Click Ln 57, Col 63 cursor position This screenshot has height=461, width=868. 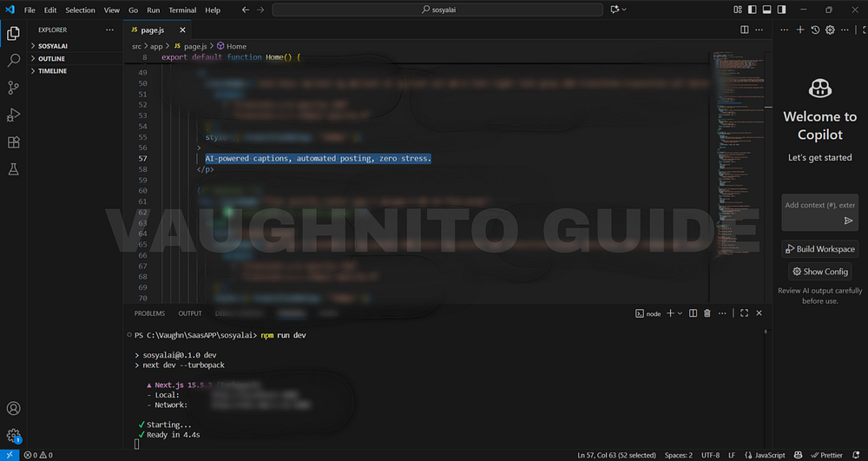tap(616, 455)
